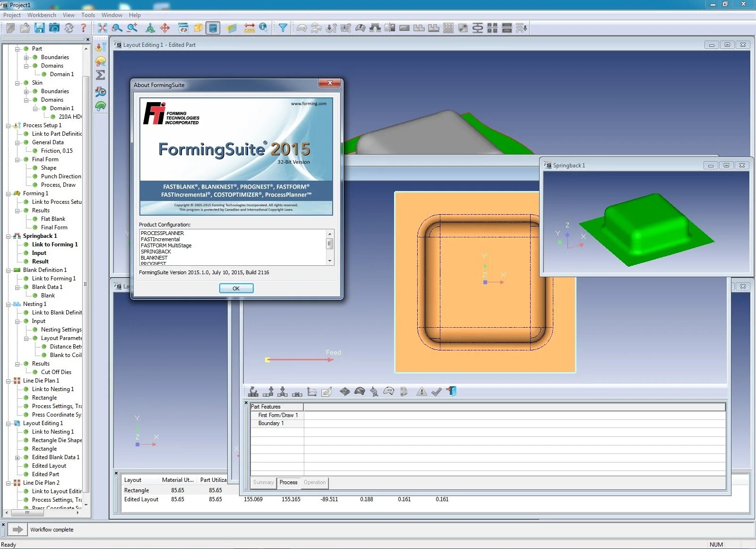Click the open folder toolbar icon
756x549 pixels.
point(25,28)
